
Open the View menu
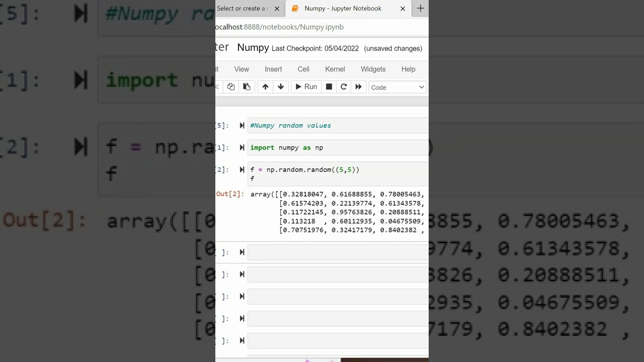242,69
